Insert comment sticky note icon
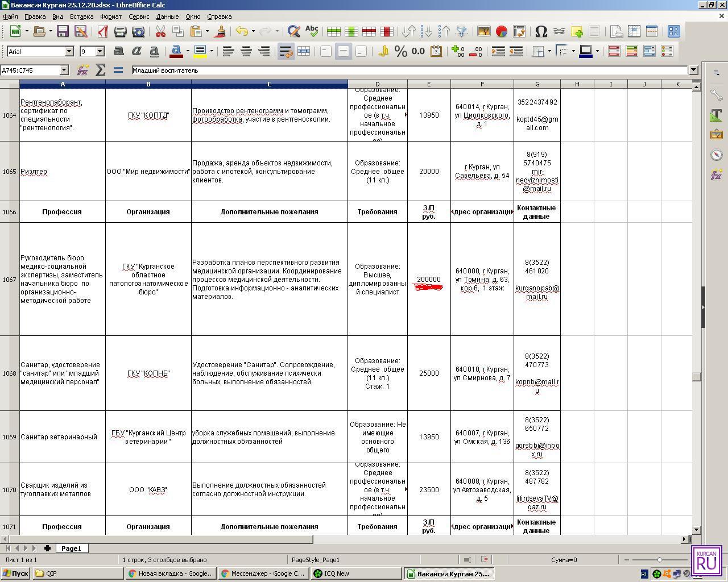The height and width of the screenshot is (582, 728). pos(577,31)
